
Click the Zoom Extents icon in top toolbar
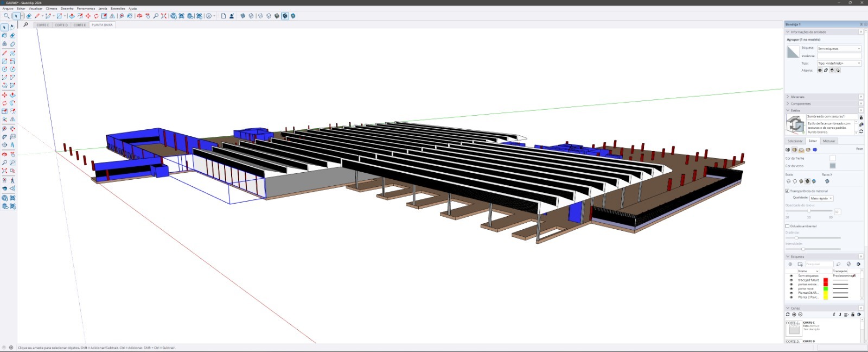(164, 16)
